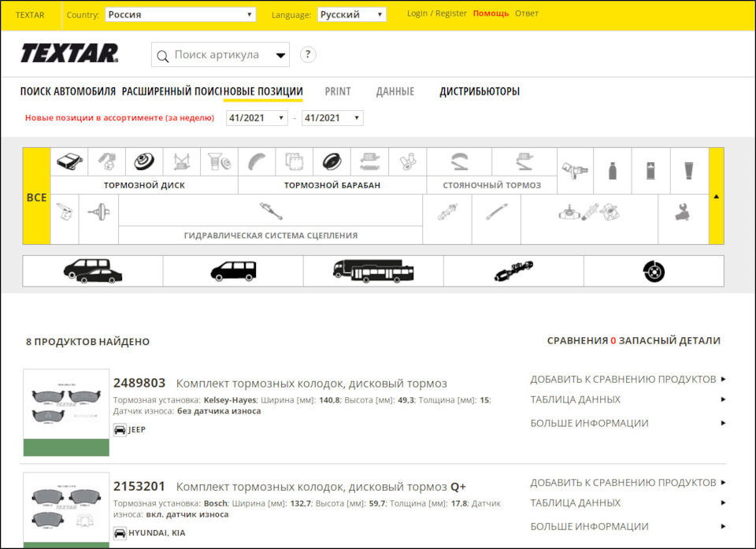This screenshot has height=549, width=756.
Task: Select the brake drum category icon
Action: 332,161
